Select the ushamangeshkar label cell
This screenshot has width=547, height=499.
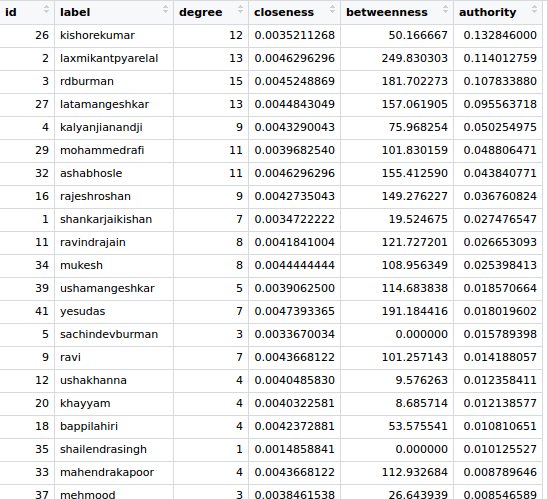(114, 289)
